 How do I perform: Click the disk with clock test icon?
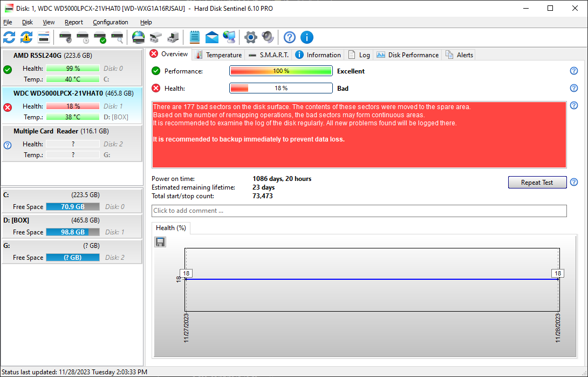(83, 37)
